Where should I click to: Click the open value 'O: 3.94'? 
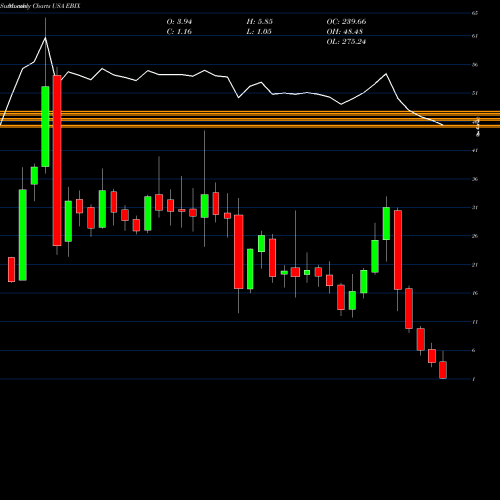tap(179, 22)
